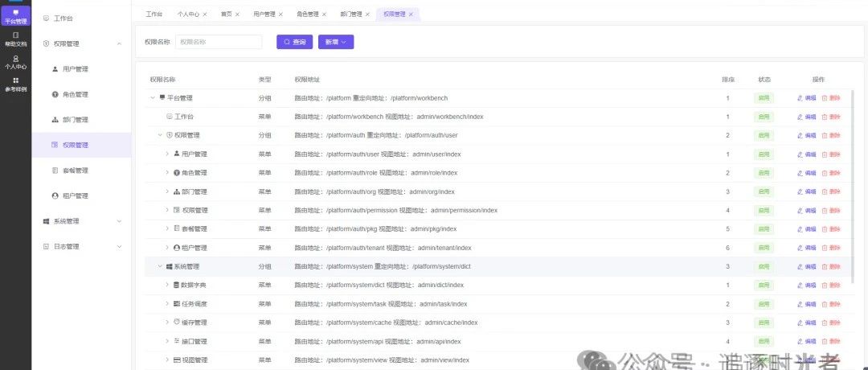Delete the 缓存管理 row

[x=831, y=323]
